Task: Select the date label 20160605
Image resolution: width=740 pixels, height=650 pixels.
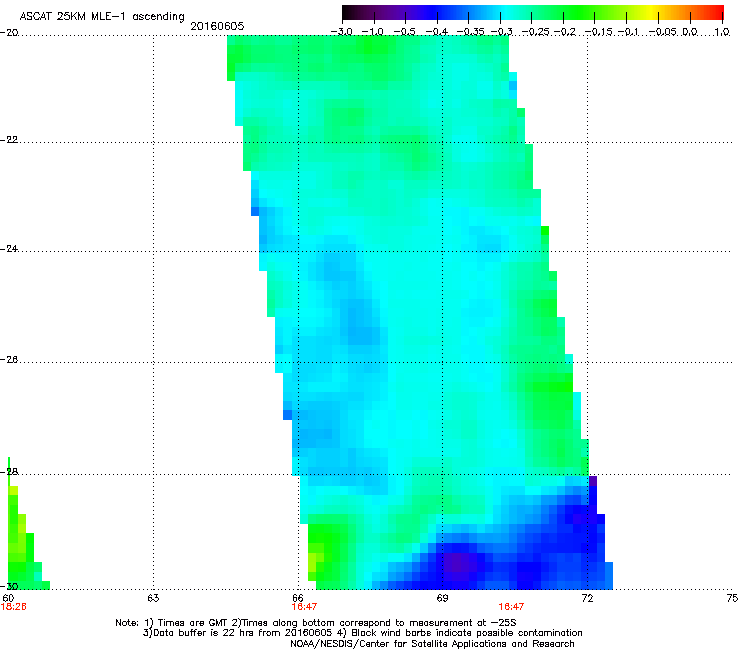Action: tap(217, 26)
